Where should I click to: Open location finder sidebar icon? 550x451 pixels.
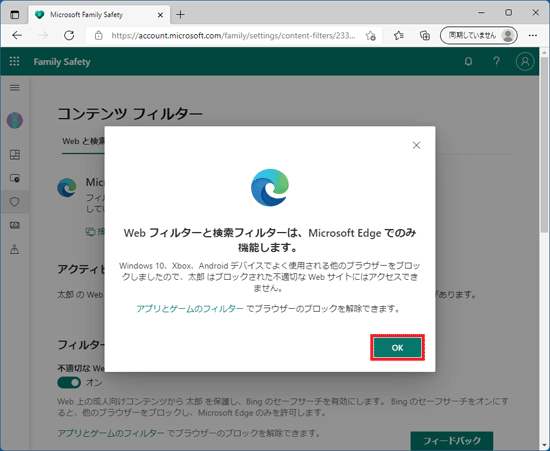(15, 249)
